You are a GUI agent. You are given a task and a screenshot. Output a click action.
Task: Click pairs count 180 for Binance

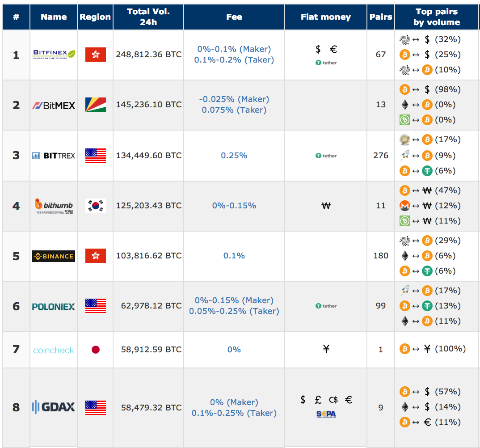(381, 256)
